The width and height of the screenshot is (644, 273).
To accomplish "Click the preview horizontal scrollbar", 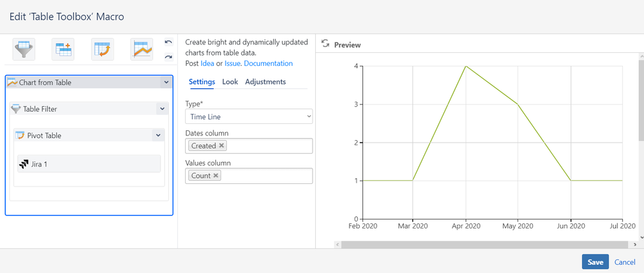I will click(483, 244).
